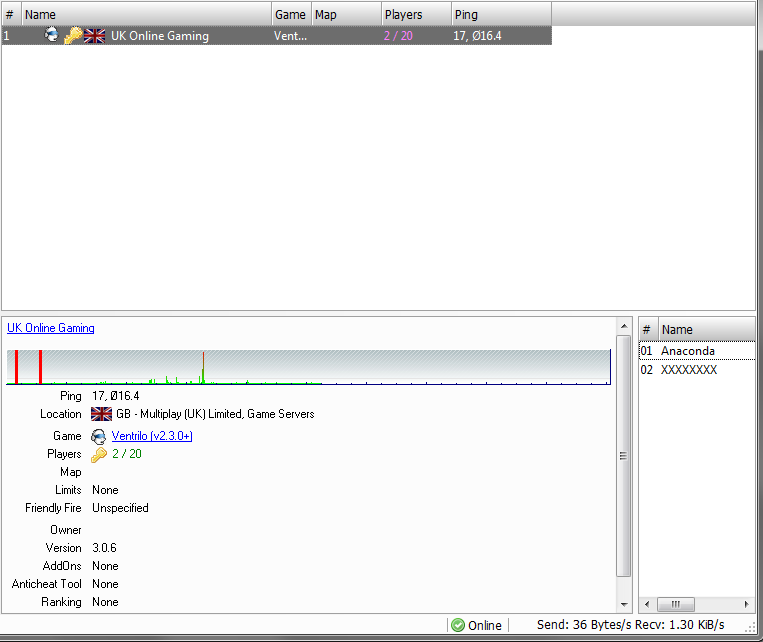763x642 pixels.
Task: Click the player list horizontal scrollbar thumb
Action: pos(676,605)
